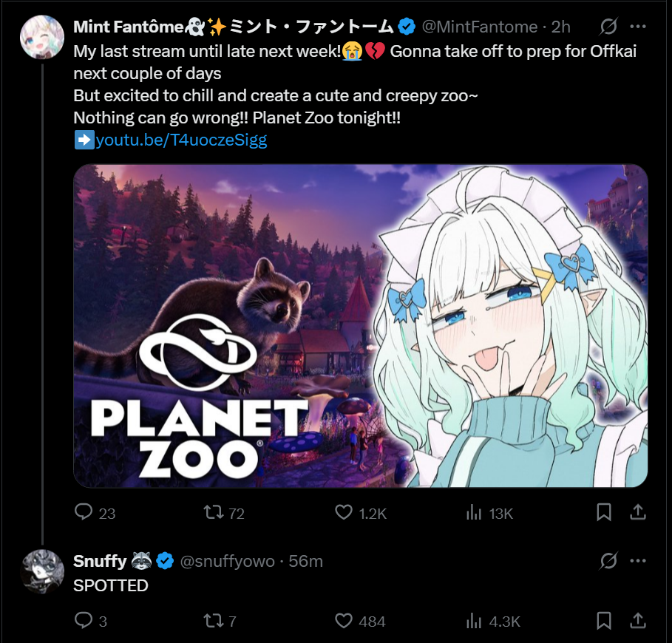Open the Planet Zoo stream thumbnail image
The image size is (672, 643).
[360, 325]
